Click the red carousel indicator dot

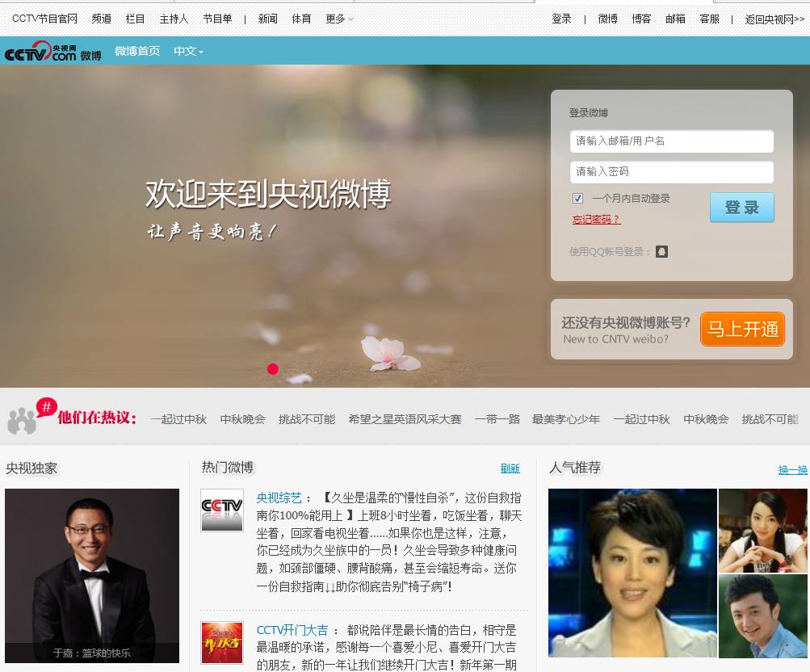pyautogui.click(x=273, y=369)
